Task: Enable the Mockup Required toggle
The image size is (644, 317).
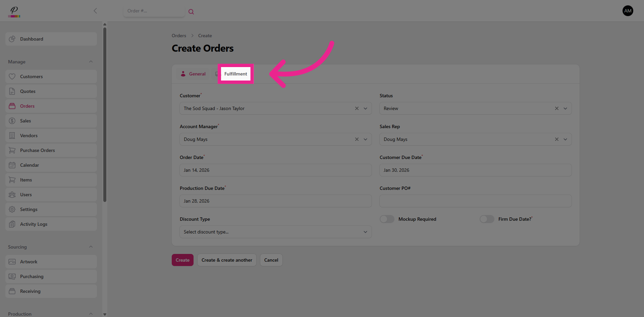Action: tap(387, 219)
